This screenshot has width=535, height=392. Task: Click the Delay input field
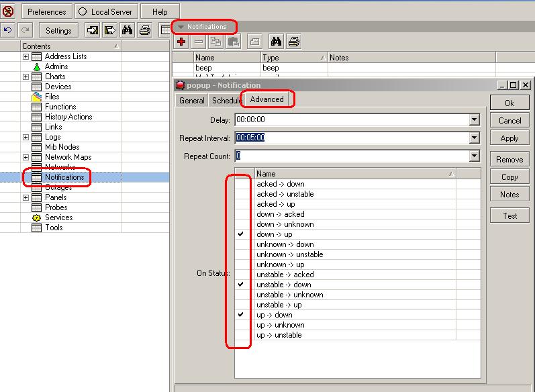[x=352, y=119]
